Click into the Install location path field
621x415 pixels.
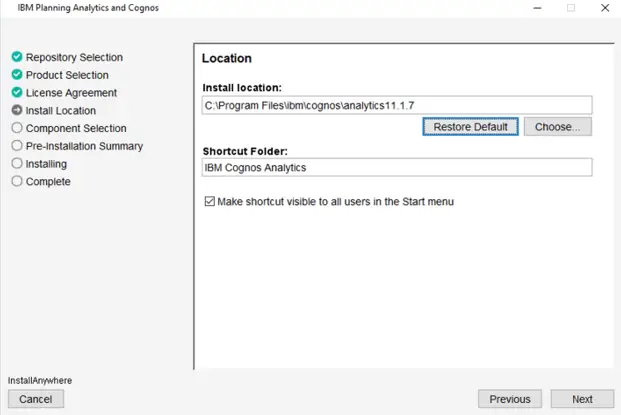(x=397, y=105)
